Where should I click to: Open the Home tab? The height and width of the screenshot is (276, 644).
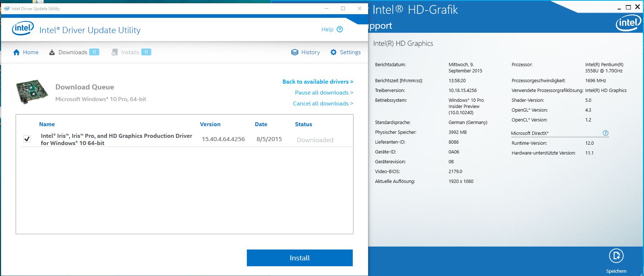pyautogui.click(x=31, y=52)
